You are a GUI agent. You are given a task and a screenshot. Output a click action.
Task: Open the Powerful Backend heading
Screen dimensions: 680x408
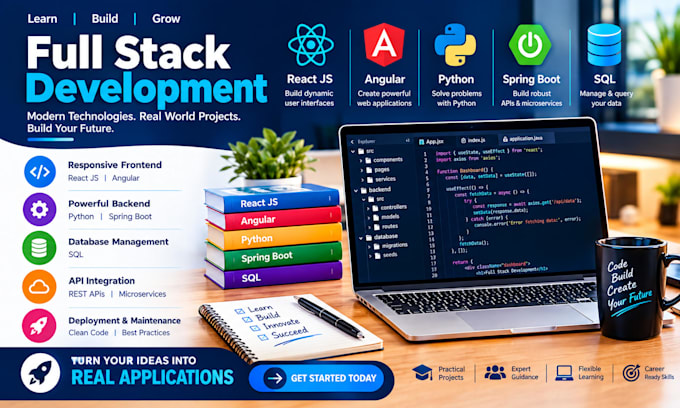[109, 203]
